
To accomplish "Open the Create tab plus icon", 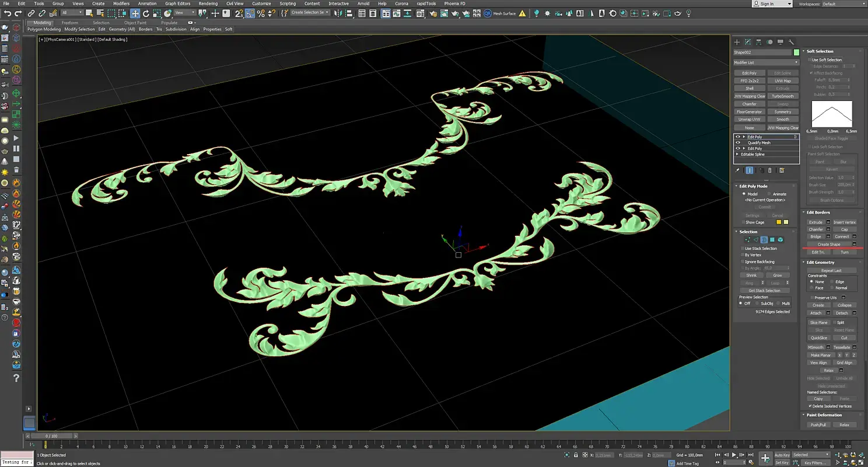I will point(737,42).
